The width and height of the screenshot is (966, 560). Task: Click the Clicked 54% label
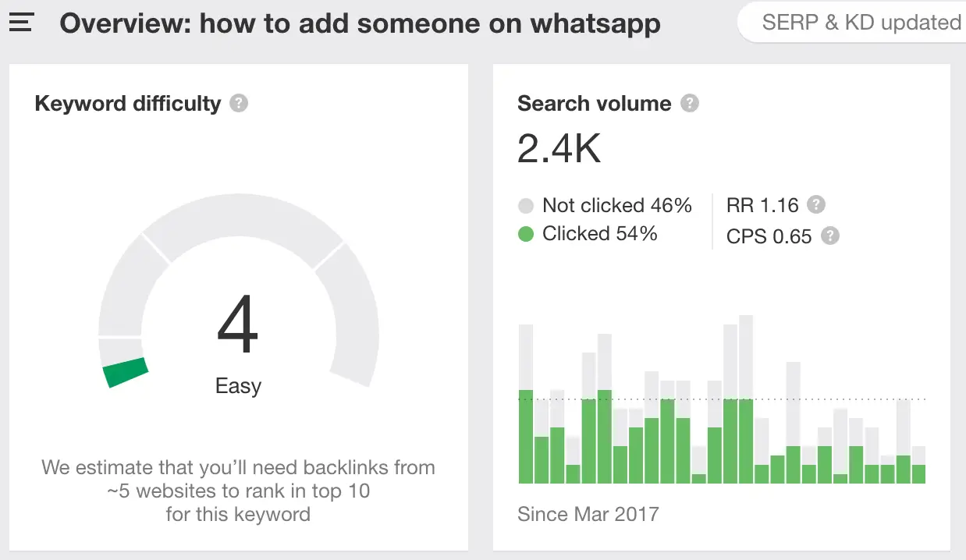599,234
